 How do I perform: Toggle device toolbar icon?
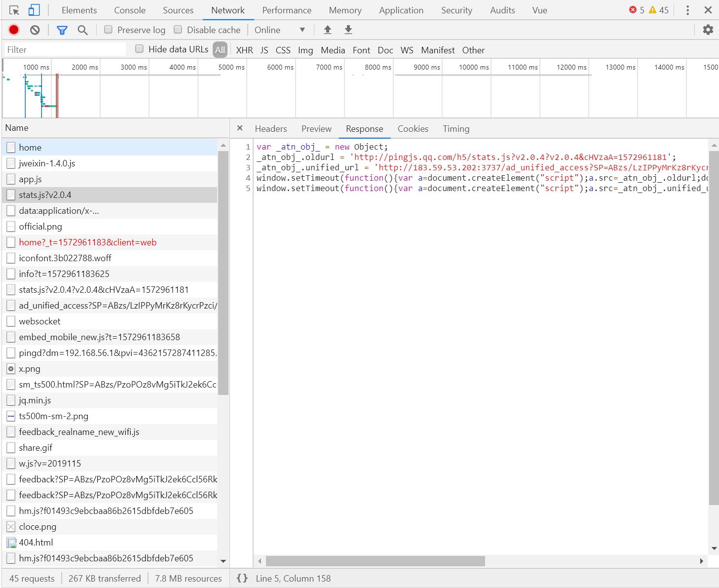point(34,10)
